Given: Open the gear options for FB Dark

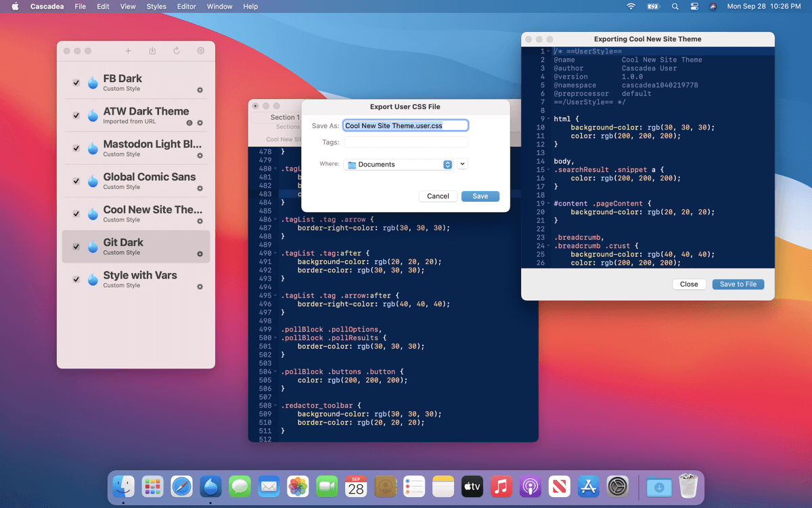Looking at the screenshot, I should pos(200,90).
